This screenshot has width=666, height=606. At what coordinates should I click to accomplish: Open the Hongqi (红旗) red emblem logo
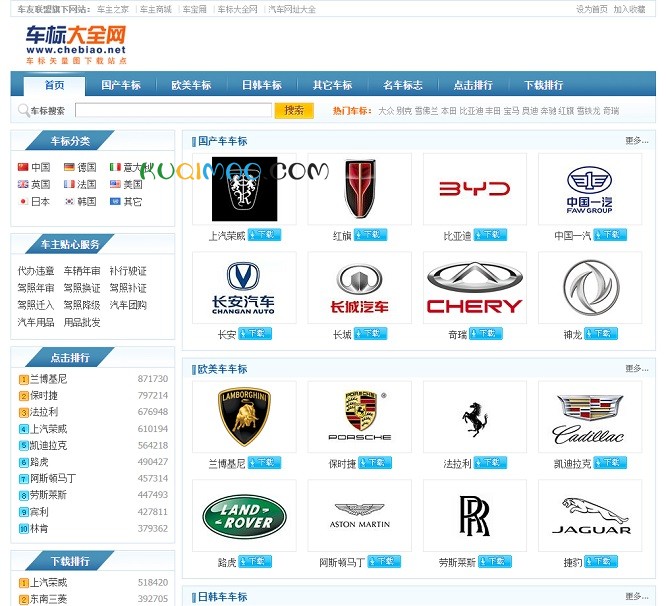[x=360, y=189]
